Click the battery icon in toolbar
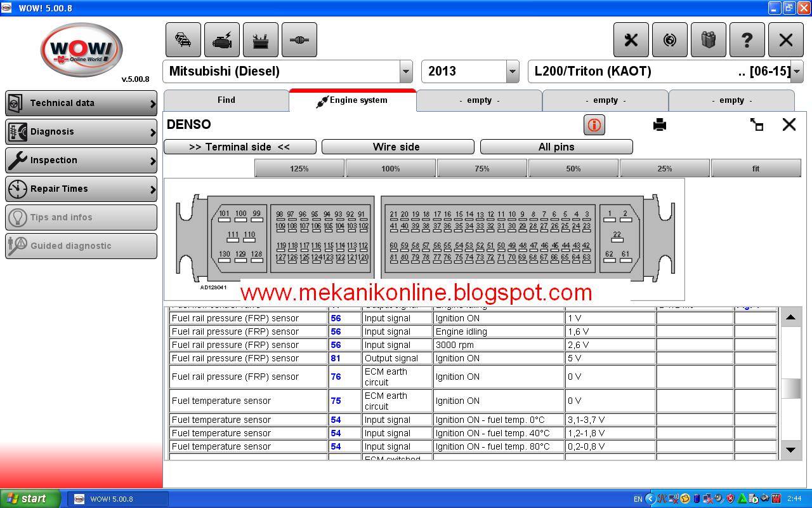This screenshot has height=508, width=812. (261, 39)
